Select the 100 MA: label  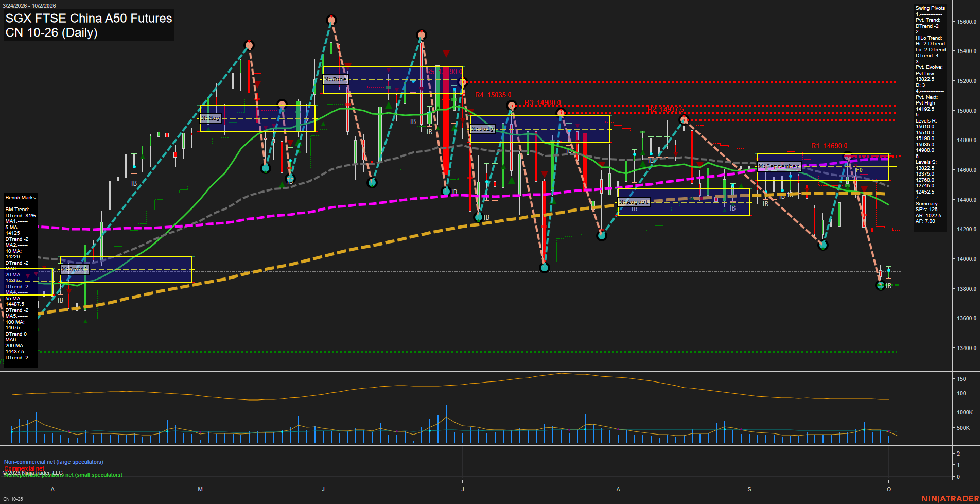coord(15,322)
